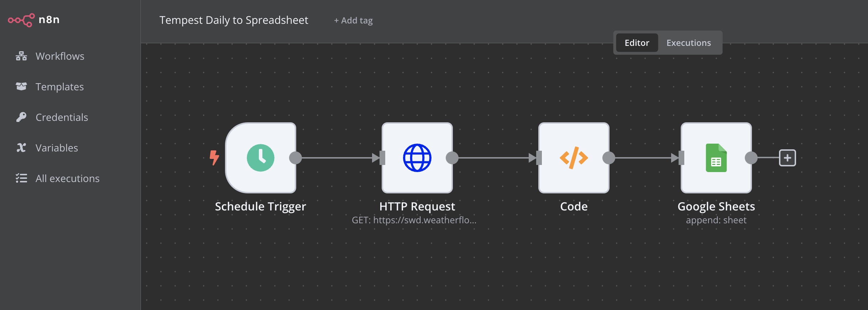Screen dimensions: 868x310
Task: Open Credentials via the key icon
Action: pyautogui.click(x=21, y=117)
